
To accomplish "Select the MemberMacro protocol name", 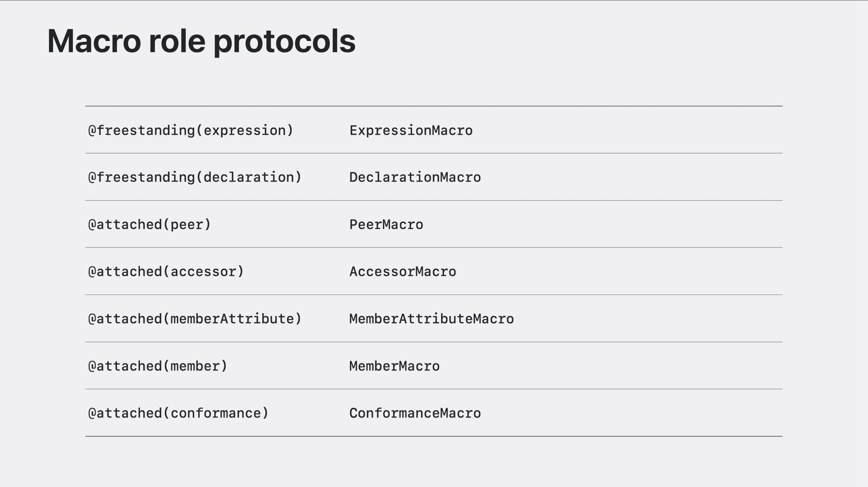I will pos(394,366).
